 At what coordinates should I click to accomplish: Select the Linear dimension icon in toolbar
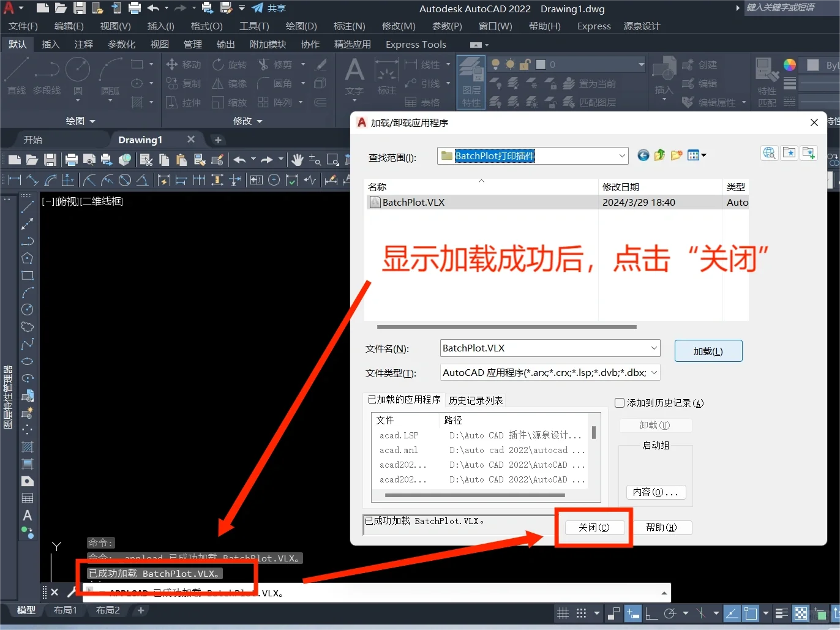[x=15, y=179]
